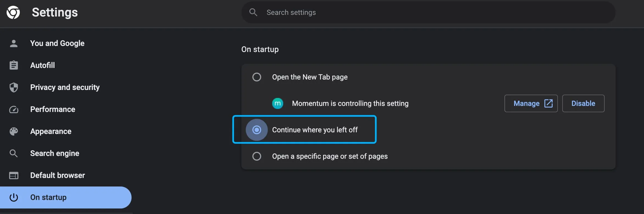Click the Performance speedometer icon
The height and width of the screenshot is (214, 644).
pos(13,109)
